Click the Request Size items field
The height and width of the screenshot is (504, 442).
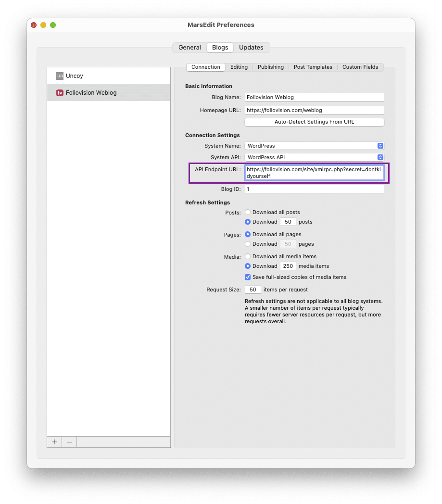coord(253,290)
